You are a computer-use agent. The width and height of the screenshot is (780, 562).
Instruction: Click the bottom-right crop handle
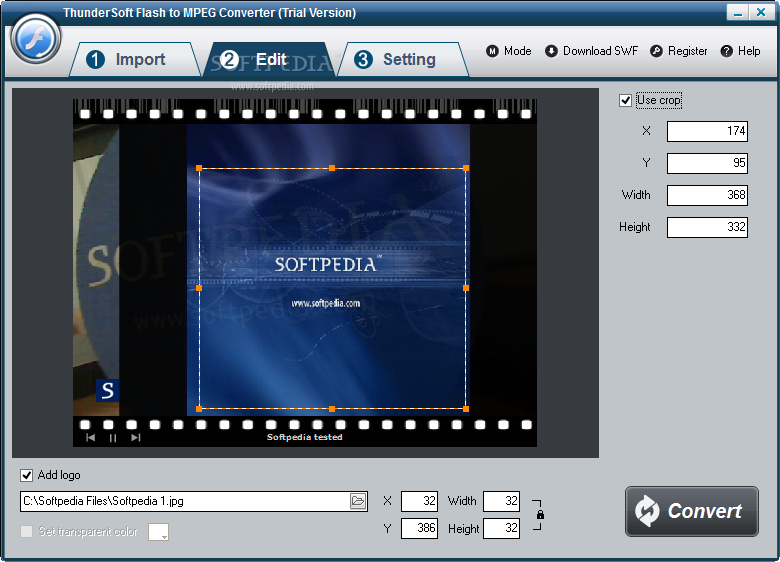tap(466, 409)
